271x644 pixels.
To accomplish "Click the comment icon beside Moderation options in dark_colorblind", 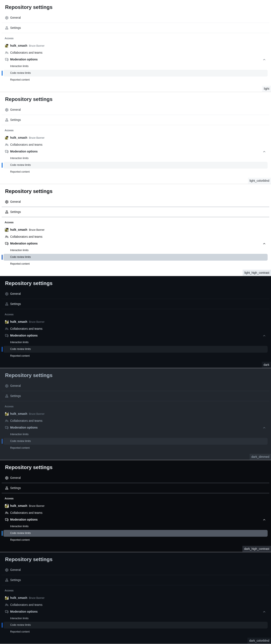I will [x=7, y=612].
